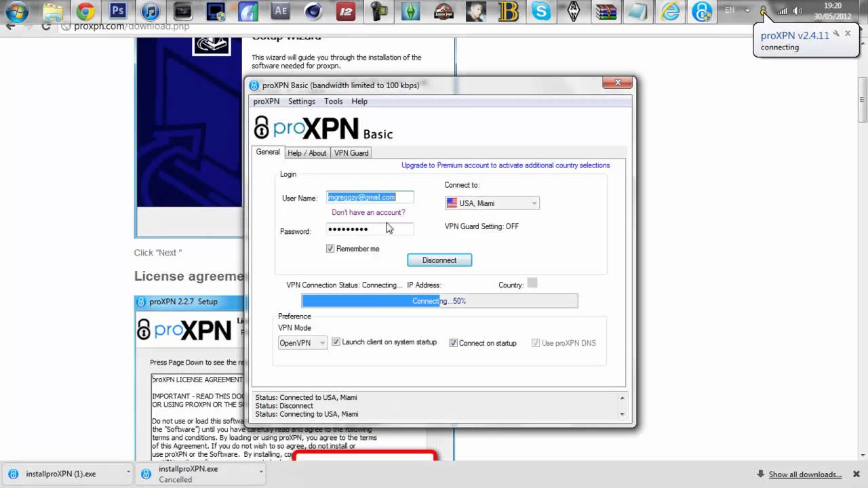Open the Settings menu
This screenshot has width=868, height=488.
[x=302, y=102]
